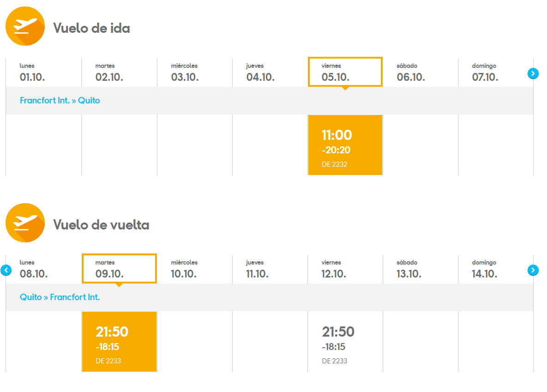Screen dimensions: 547x392
Task: Click the return flight airplane icon
Action: tap(25, 223)
